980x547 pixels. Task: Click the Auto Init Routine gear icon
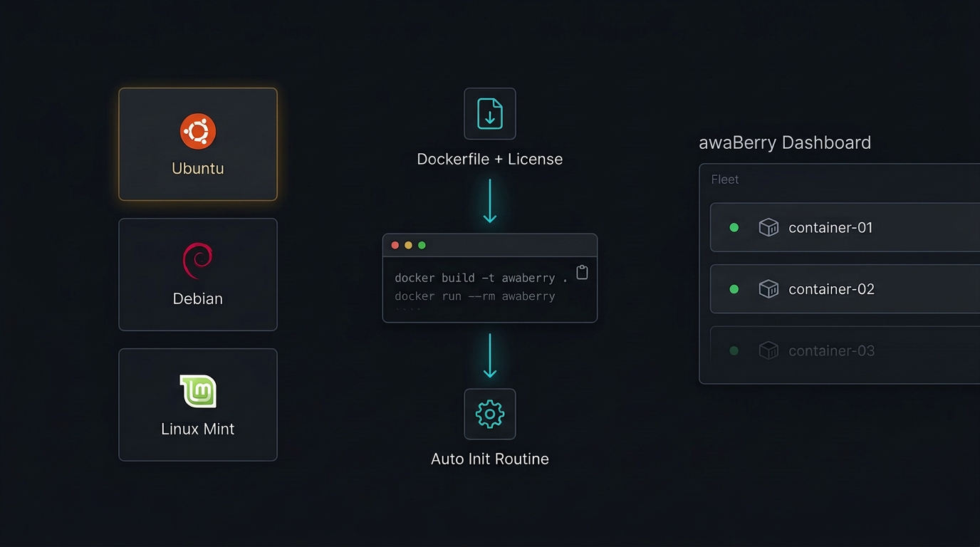(x=489, y=414)
